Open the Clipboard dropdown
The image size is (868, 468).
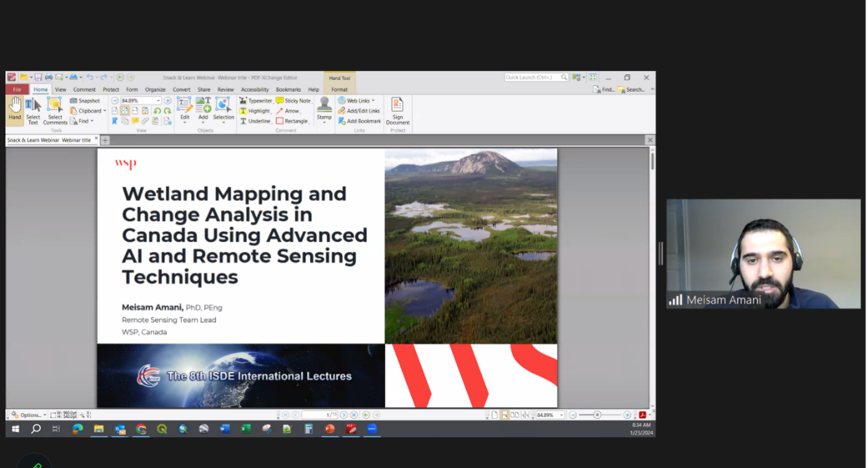click(x=88, y=111)
